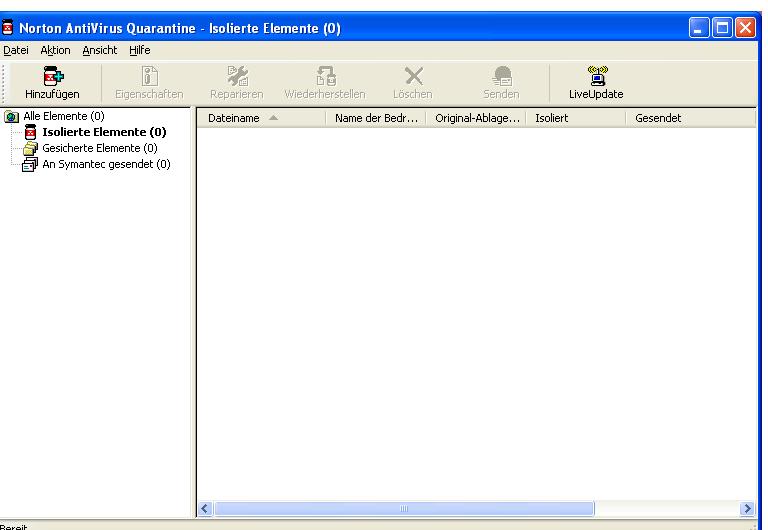Viewport: 768px width, 530px height.
Task: Toggle the Dateiname sort arrow
Action: tap(273, 118)
